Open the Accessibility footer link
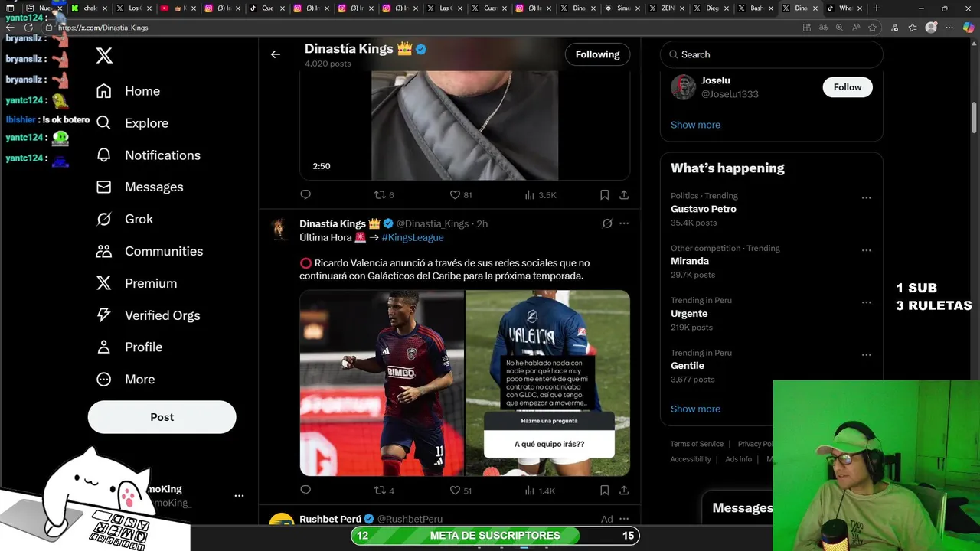Image resolution: width=980 pixels, height=551 pixels. 691,459
